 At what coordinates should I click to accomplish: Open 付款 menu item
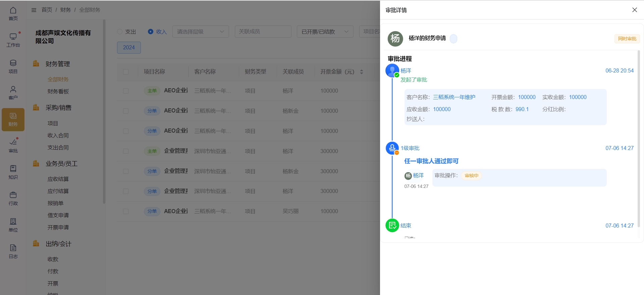(53, 271)
